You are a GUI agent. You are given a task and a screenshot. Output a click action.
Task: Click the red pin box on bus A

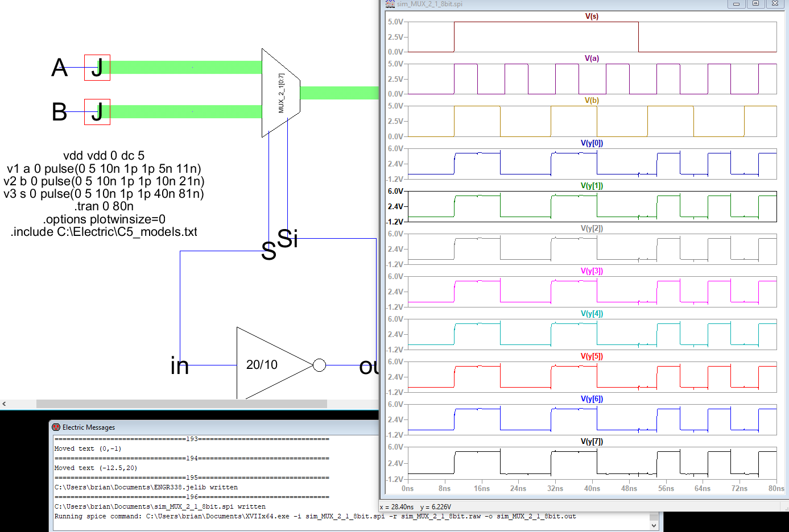(x=97, y=68)
